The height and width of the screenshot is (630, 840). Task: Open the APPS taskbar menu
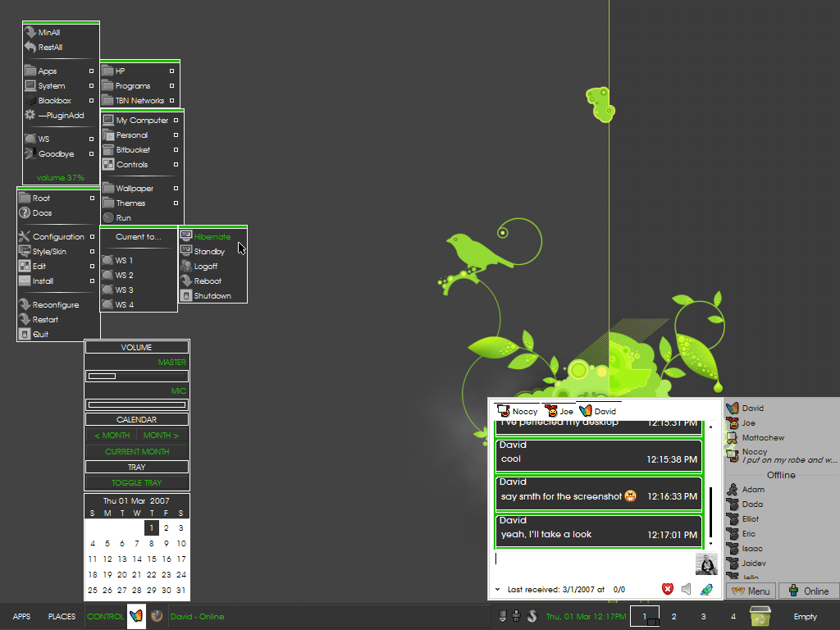tap(21, 616)
